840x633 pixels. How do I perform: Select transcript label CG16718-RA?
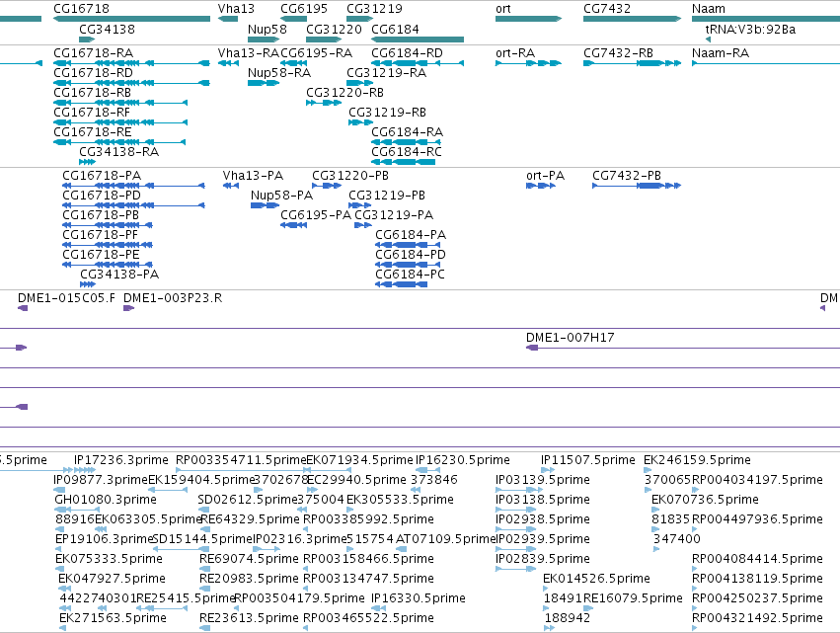pos(93,52)
